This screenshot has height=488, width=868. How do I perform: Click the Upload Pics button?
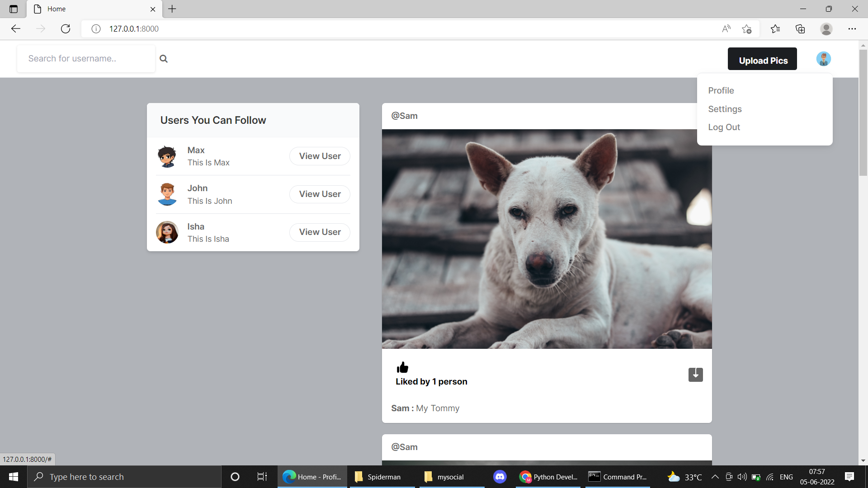[x=762, y=59]
